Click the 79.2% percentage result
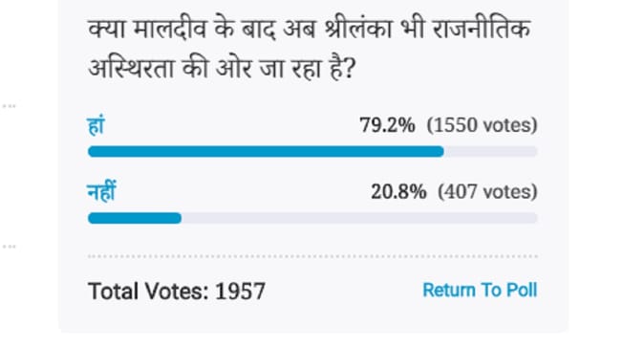 pos(387,125)
